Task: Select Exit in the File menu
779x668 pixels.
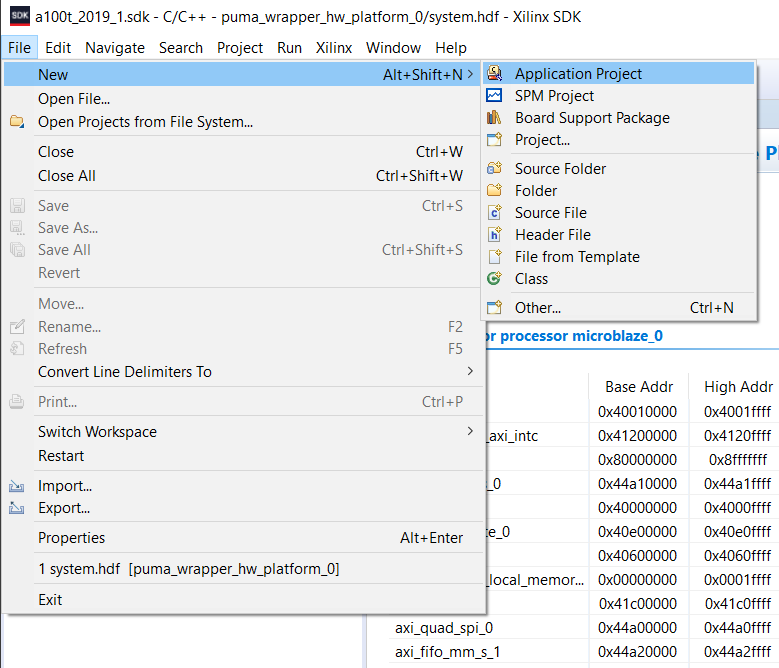Action: [243, 599]
